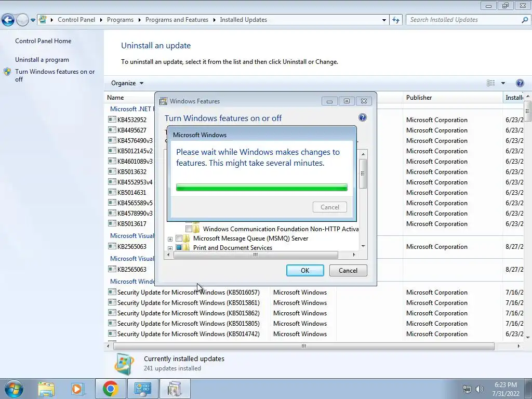Select Security Update KB5015862 row
Image resolution: width=532 pixels, height=399 pixels.
tap(315, 313)
